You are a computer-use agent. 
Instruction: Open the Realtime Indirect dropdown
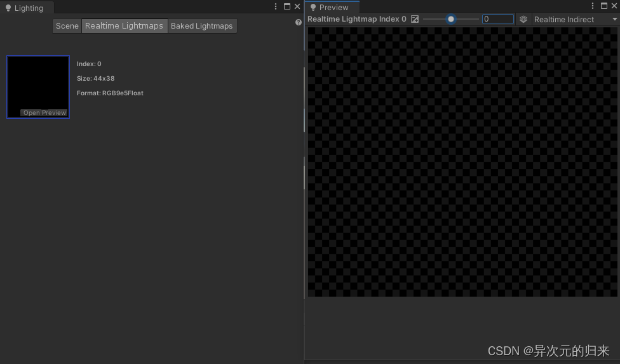tap(575, 19)
